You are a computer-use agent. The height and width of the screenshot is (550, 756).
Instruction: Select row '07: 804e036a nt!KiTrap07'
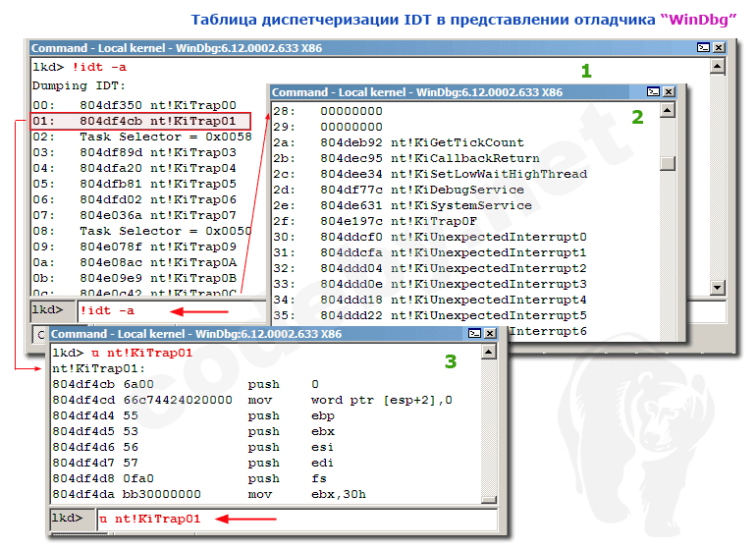(x=135, y=215)
